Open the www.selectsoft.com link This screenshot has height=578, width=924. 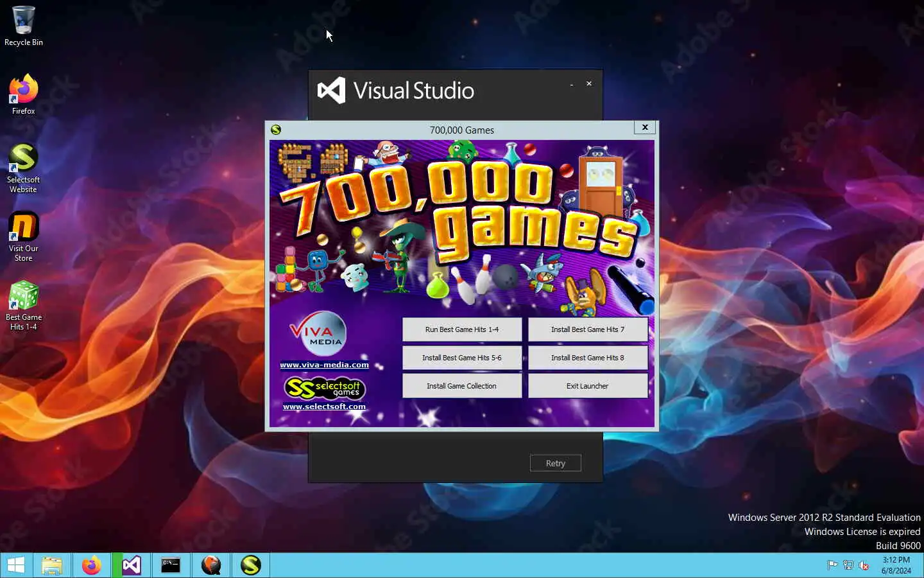coord(324,407)
